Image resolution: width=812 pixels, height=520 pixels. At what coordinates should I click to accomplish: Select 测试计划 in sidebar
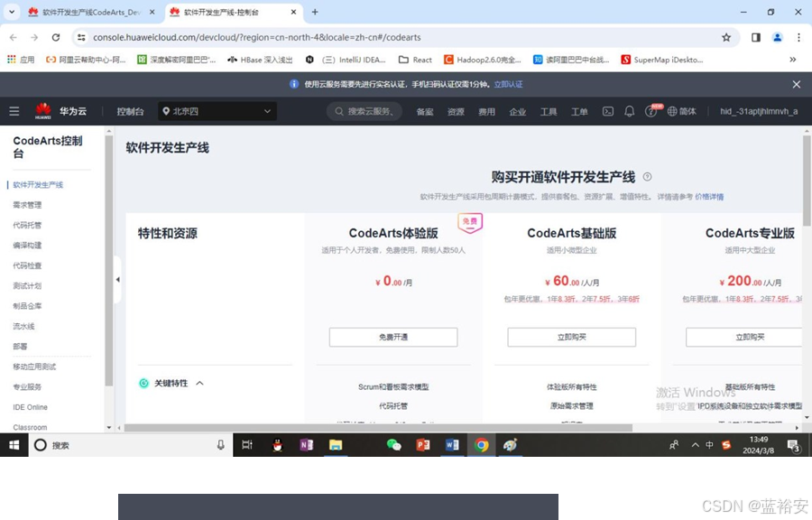point(27,286)
